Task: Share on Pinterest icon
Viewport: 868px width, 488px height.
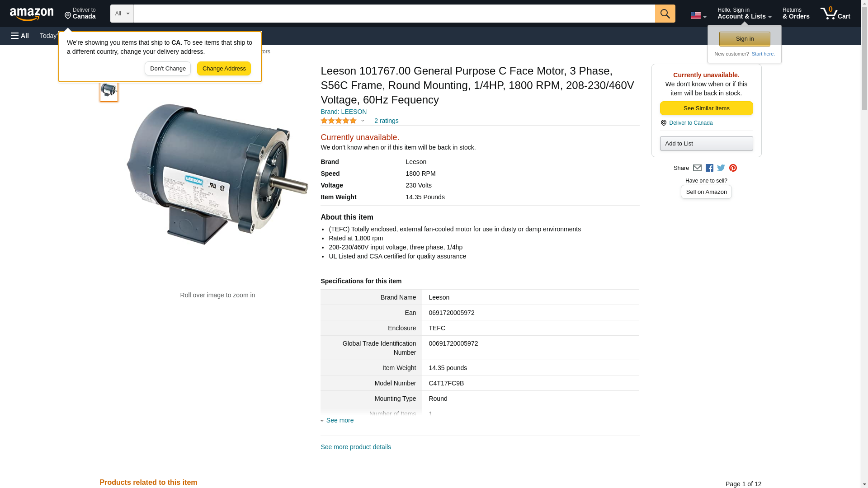Action: click(x=733, y=168)
